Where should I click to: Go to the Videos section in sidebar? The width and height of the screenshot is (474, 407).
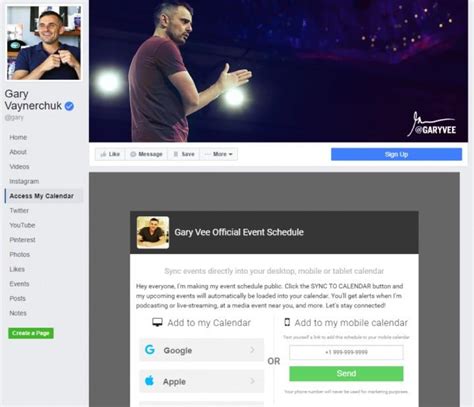(x=19, y=167)
